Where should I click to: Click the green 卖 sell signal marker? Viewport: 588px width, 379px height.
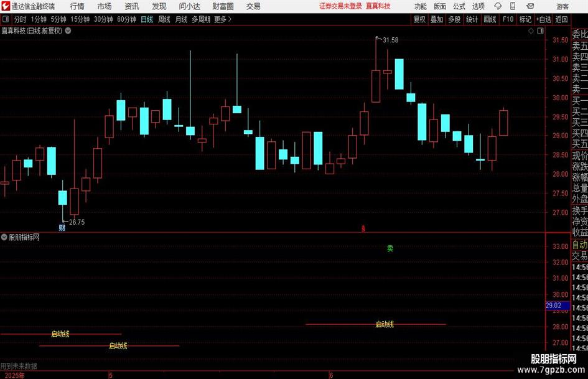click(390, 248)
